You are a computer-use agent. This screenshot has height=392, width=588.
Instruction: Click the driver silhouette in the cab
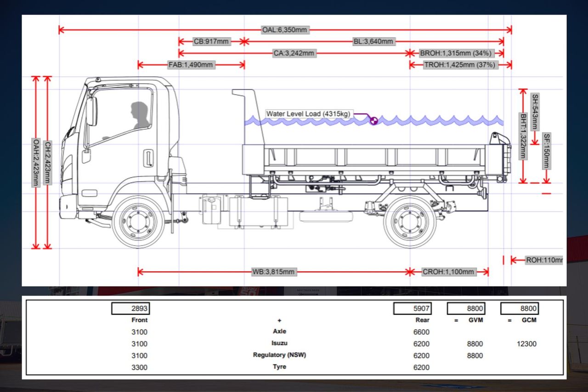[x=140, y=115]
